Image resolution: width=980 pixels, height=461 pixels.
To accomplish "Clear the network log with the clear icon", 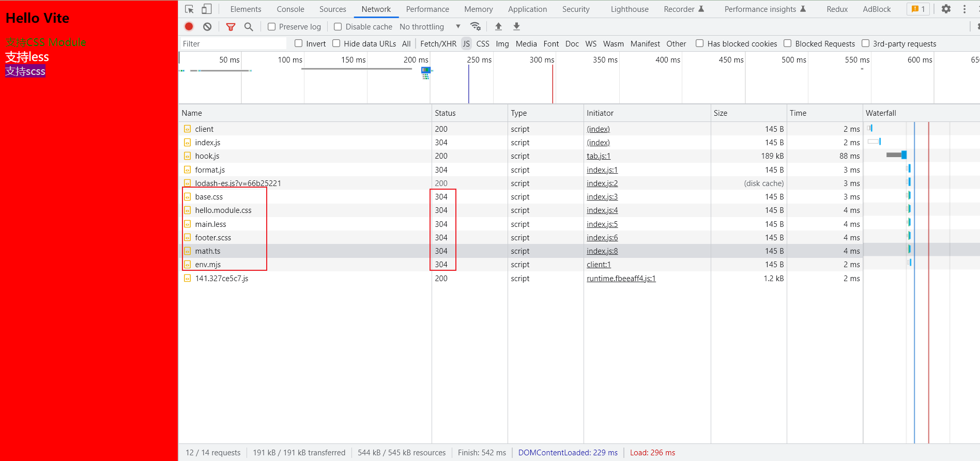I will [x=207, y=26].
